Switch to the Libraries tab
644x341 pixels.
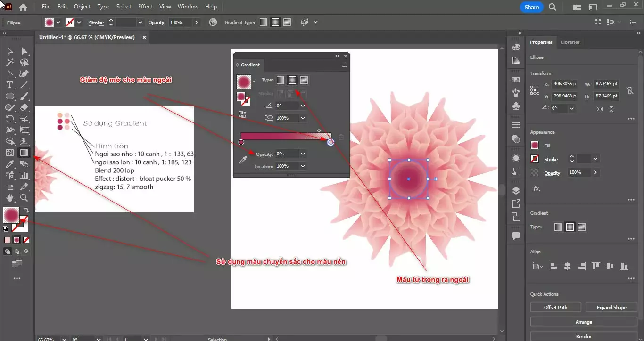pyautogui.click(x=570, y=42)
